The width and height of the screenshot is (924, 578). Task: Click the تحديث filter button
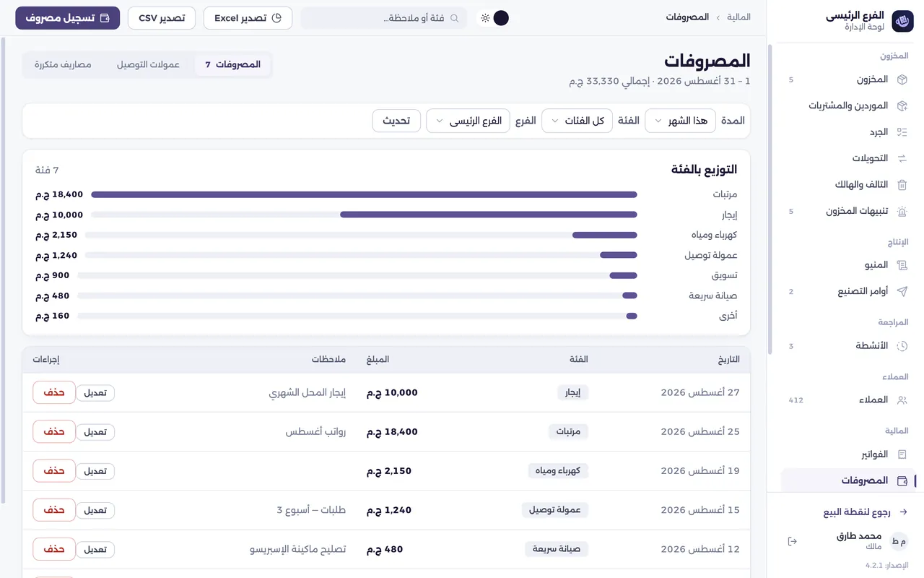(396, 121)
